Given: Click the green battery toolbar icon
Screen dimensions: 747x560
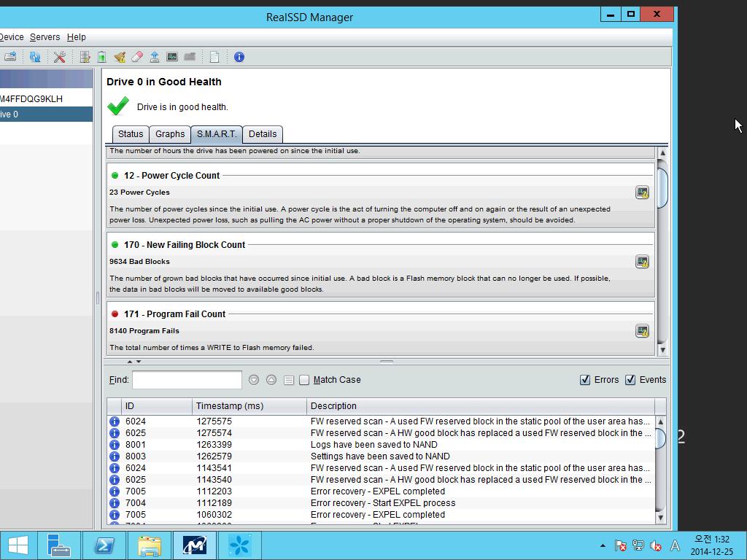Looking at the screenshot, I should 101,57.
